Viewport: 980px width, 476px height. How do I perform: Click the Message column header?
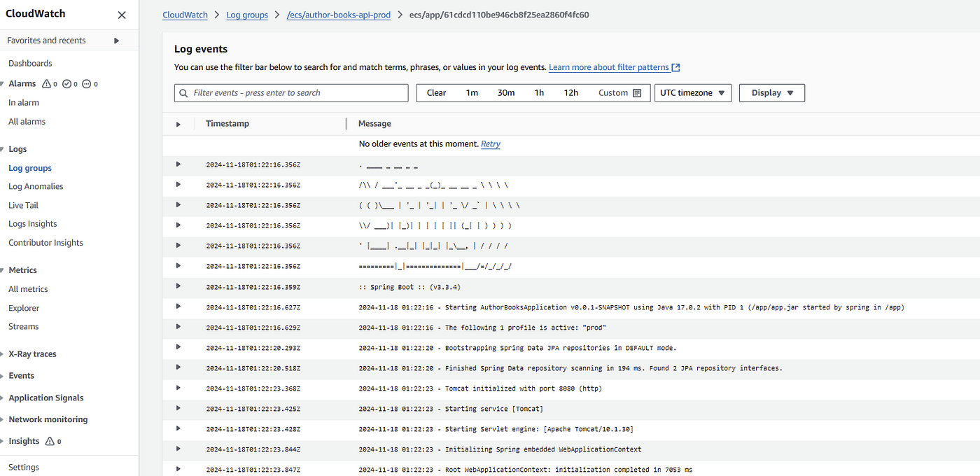pos(374,124)
